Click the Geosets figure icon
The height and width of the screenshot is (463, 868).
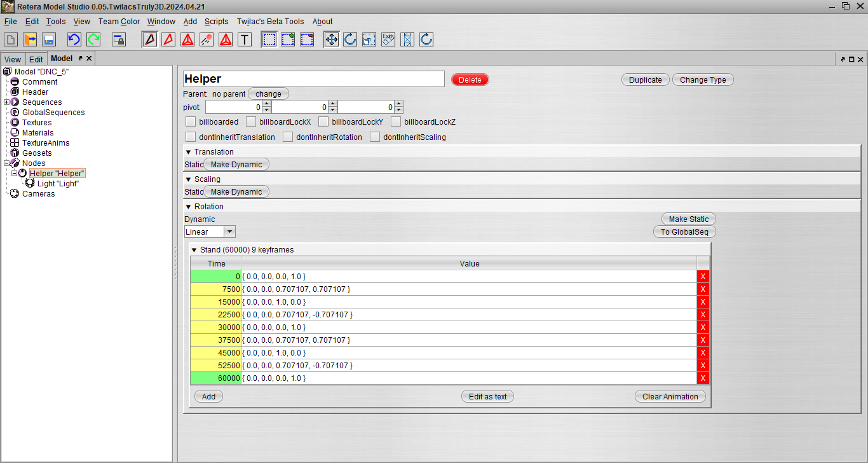[x=15, y=153]
